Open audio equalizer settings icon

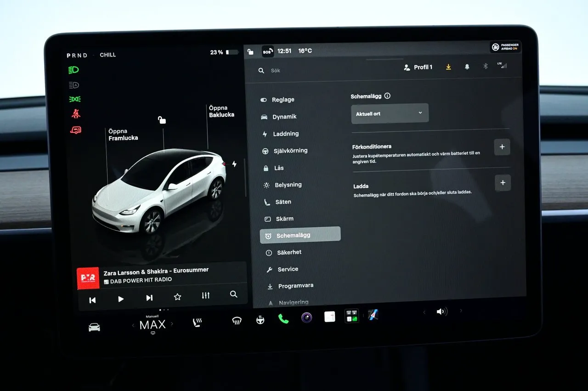[x=206, y=295]
